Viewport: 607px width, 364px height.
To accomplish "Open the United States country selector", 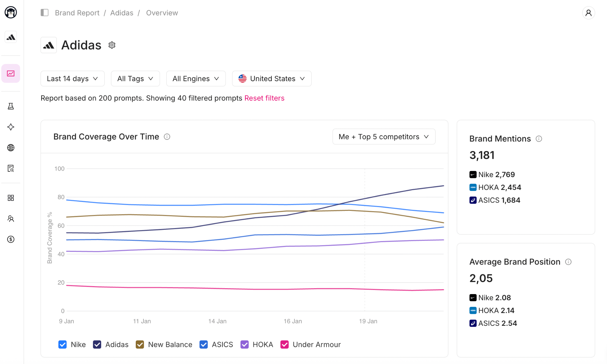I will point(271,78).
